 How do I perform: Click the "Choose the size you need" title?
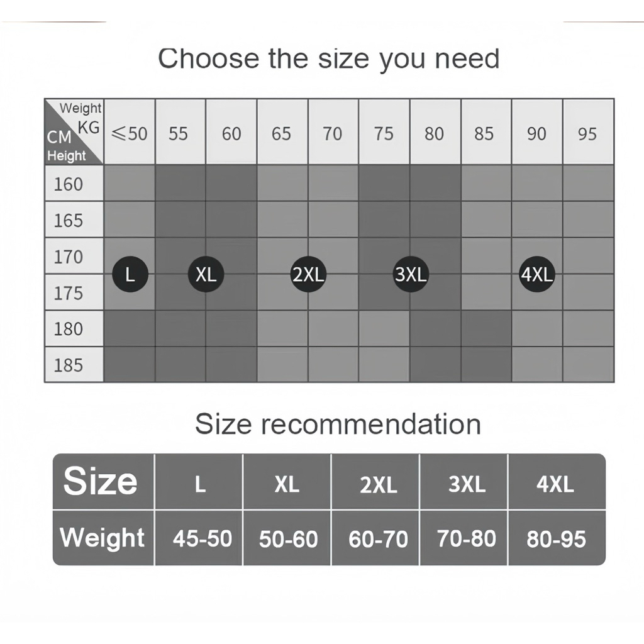point(328,58)
